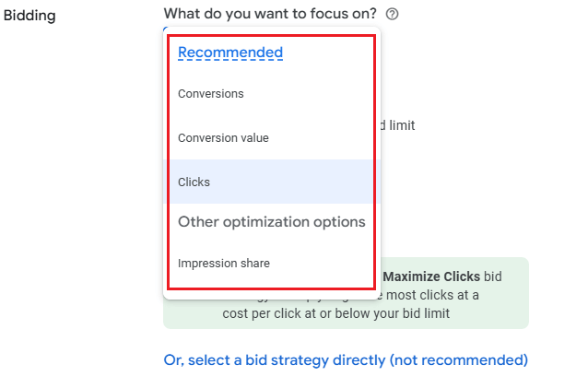
Task: Click the word 'bid' after Maximize Clicks
Action: (494, 276)
